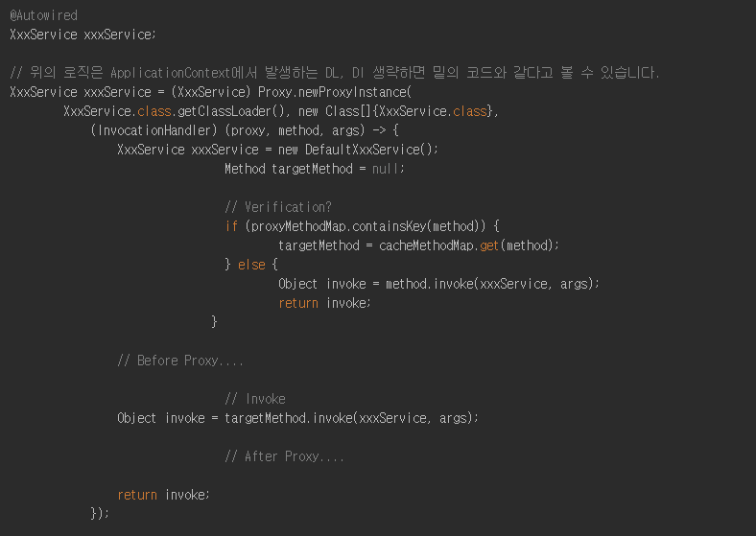Click the Before Proxy comment
The height and width of the screenshot is (536, 756).
click(x=180, y=361)
